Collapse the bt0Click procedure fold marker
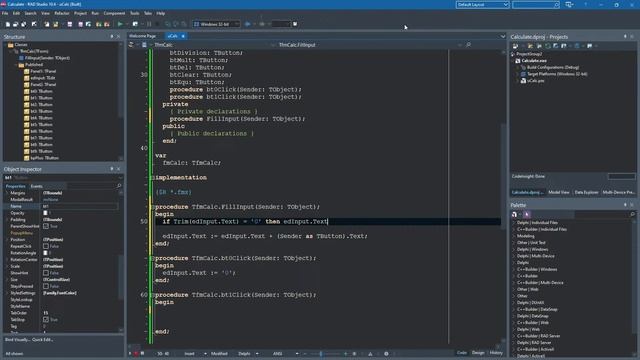Viewport: 640px width, 360px height. click(152, 258)
